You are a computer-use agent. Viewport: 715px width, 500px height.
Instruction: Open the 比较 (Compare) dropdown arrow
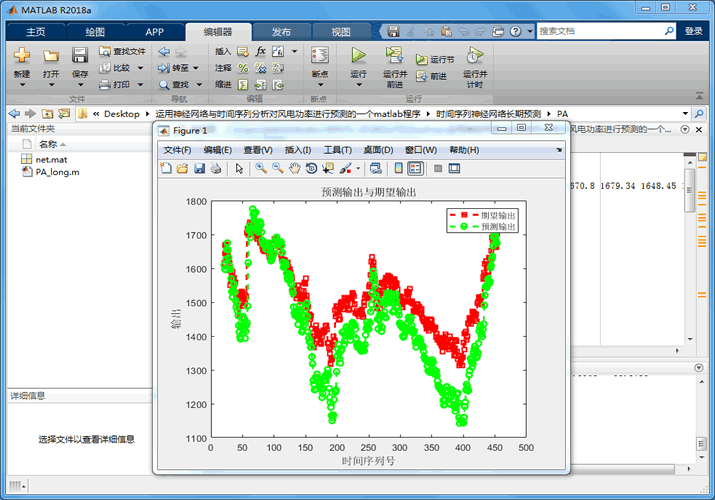tap(140, 68)
